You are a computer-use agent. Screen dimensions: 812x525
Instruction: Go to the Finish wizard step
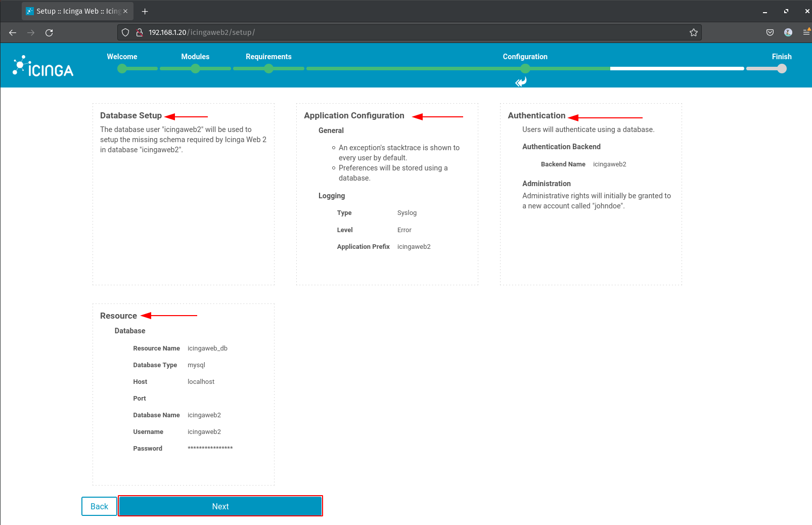click(782, 57)
